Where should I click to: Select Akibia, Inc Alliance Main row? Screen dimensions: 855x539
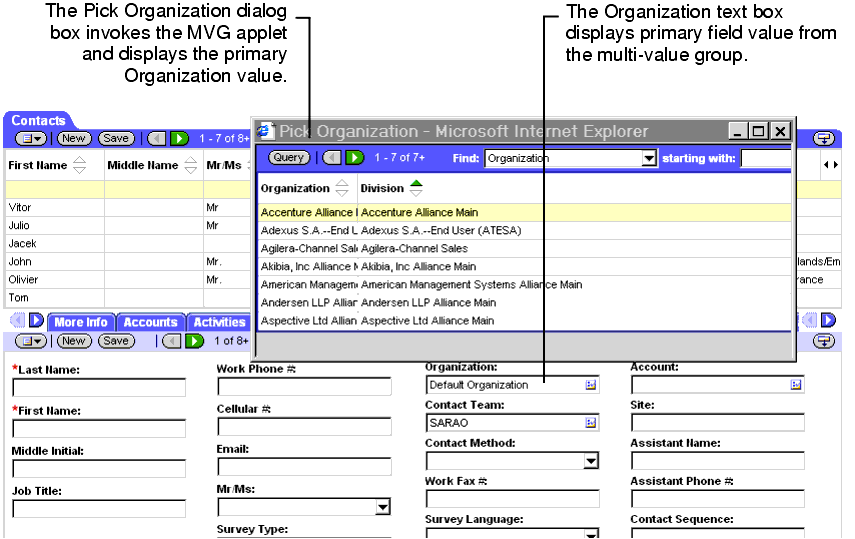(x=524, y=266)
